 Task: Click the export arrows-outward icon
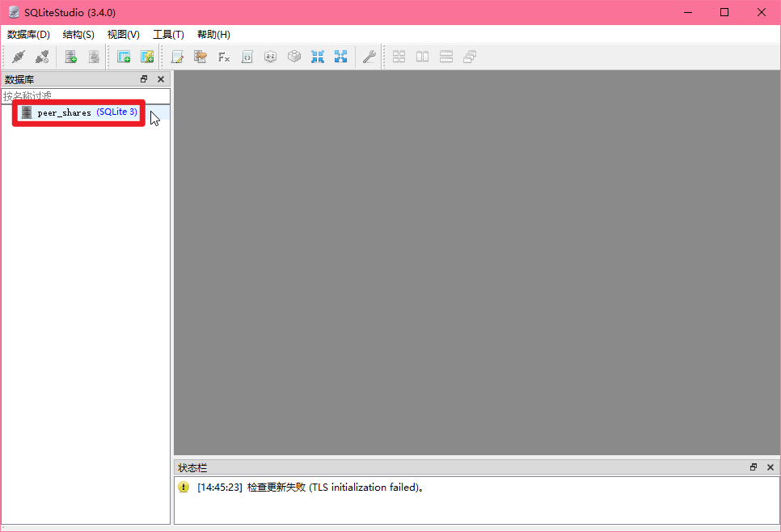point(340,57)
